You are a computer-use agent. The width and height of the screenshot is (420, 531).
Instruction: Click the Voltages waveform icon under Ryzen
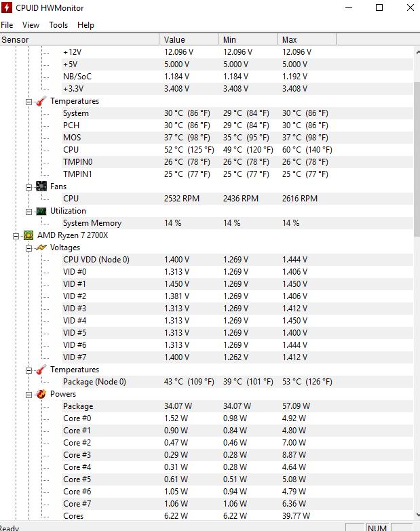tap(41, 248)
